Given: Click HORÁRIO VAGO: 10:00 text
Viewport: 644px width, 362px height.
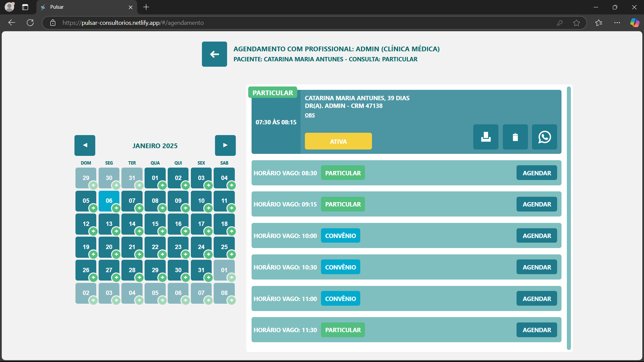Looking at the screenshot, I should coord(285,236).
